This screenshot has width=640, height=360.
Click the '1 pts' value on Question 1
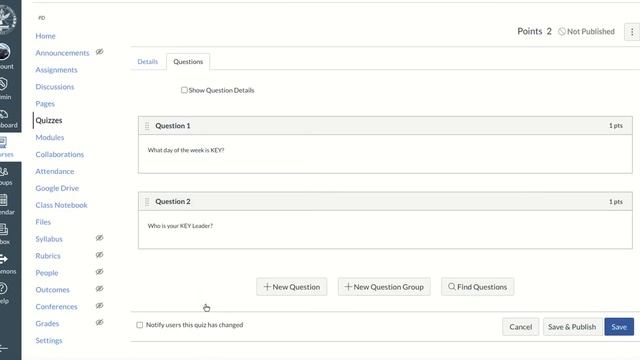pyautogui.click(x=616, y=126)
